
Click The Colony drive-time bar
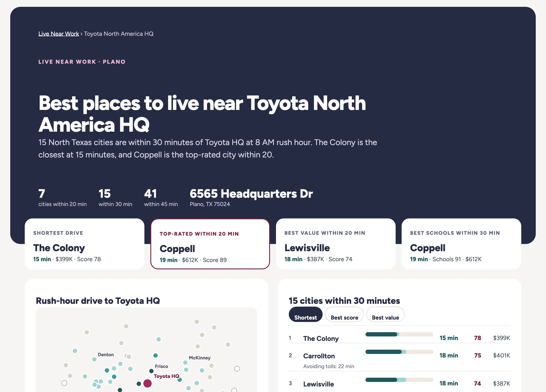point(399,334)
